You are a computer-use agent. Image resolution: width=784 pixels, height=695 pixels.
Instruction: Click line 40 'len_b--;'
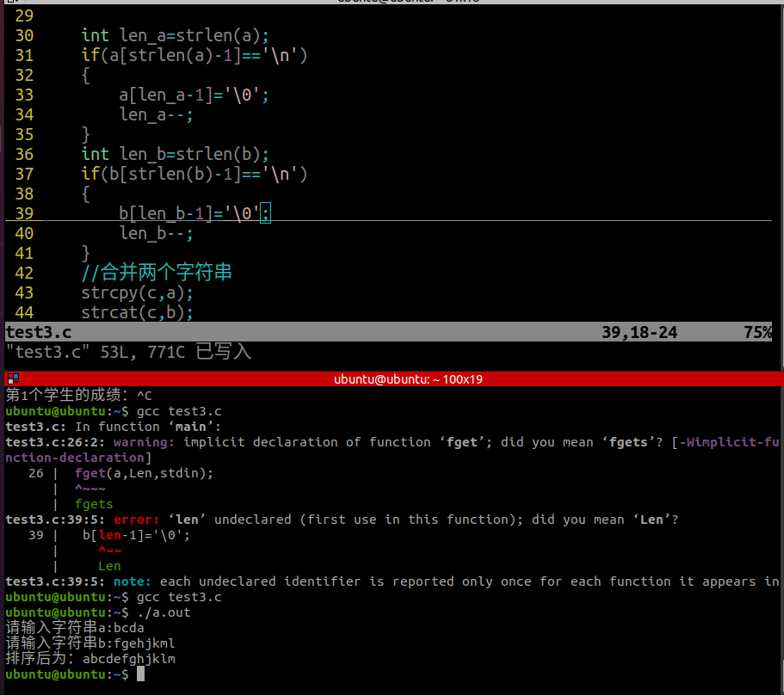(156, 233)
